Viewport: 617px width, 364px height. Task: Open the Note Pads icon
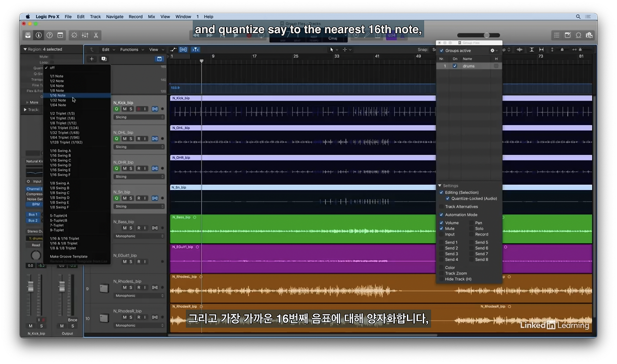coord(567,35)
